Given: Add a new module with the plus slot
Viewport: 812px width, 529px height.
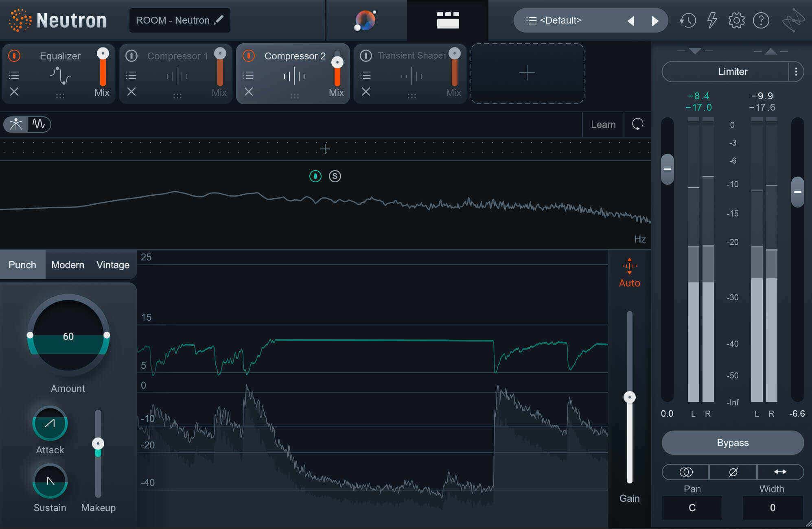Looking at the screenshot, I should [x=527, y=73].
